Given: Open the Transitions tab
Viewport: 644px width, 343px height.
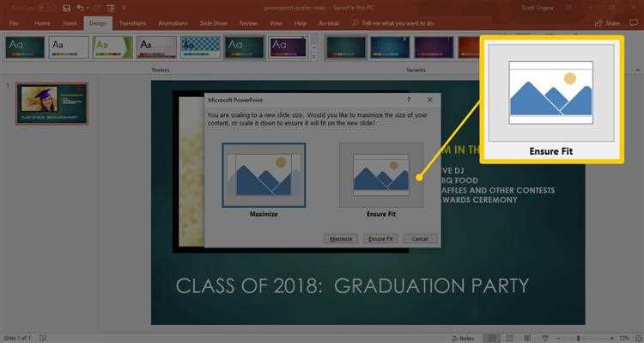Looking at the screenshot, I should click(132, 23).
